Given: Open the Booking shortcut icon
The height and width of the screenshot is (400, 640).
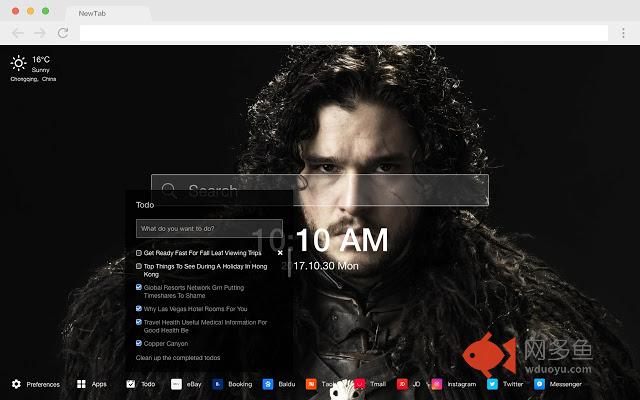Looking at the screenshot, I should (218, 384).
